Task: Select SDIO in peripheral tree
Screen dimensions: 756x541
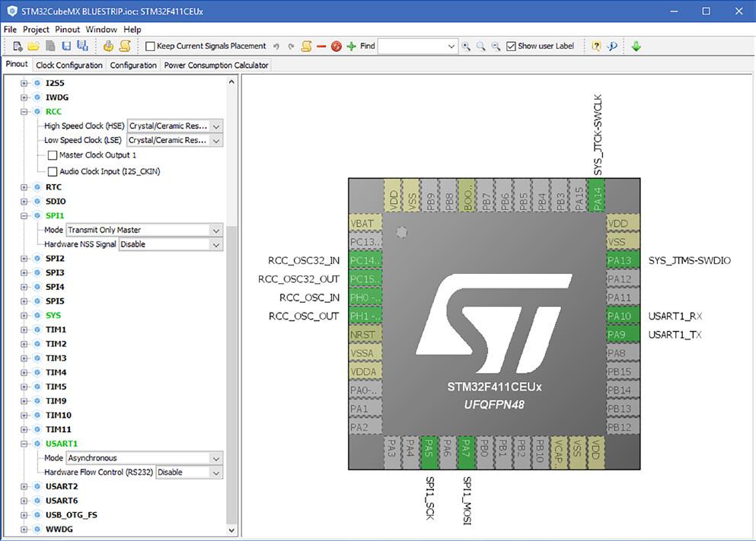Action: pos(56,202)
